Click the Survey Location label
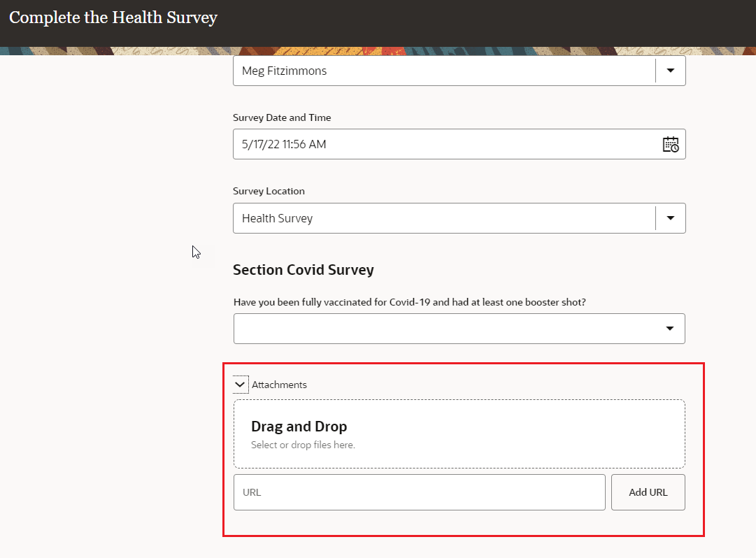This screenshot has width=756, height=558. pyautogui.click(x=269, y=191)
